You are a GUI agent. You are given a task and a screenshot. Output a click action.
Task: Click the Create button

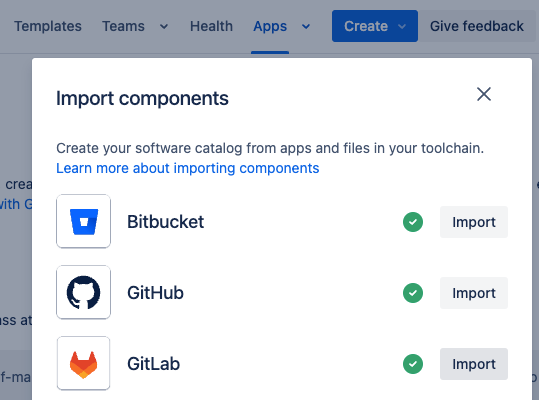(x=375, y=26)
